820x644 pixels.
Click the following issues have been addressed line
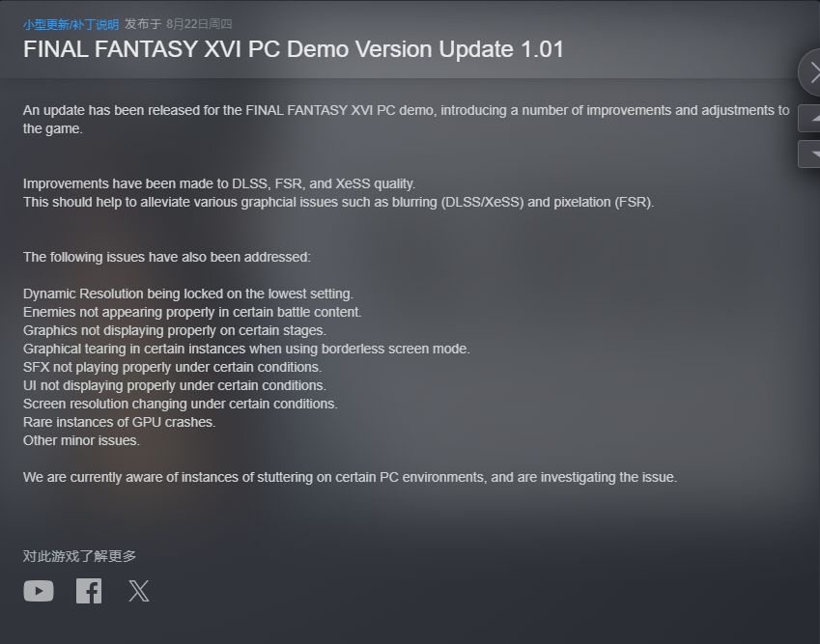[x=167, y=257]
